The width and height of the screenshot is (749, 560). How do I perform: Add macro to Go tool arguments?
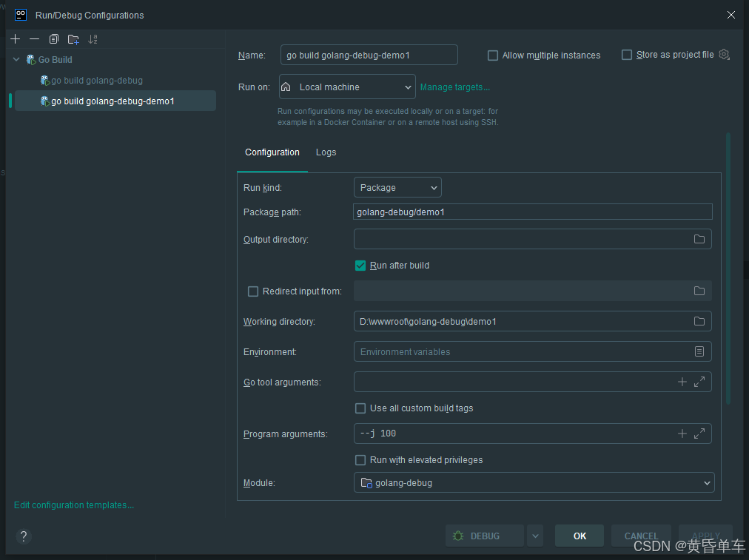(x=682, y=382)
